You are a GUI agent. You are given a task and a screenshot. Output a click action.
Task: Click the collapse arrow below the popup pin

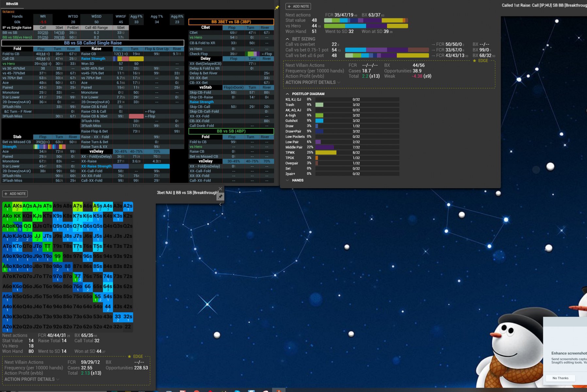[220, 204]
